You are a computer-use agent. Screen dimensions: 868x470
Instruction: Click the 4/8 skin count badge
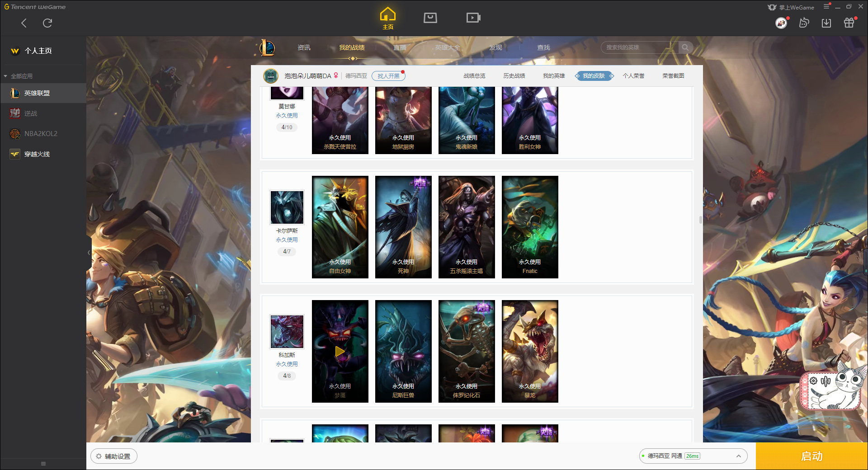287,376
